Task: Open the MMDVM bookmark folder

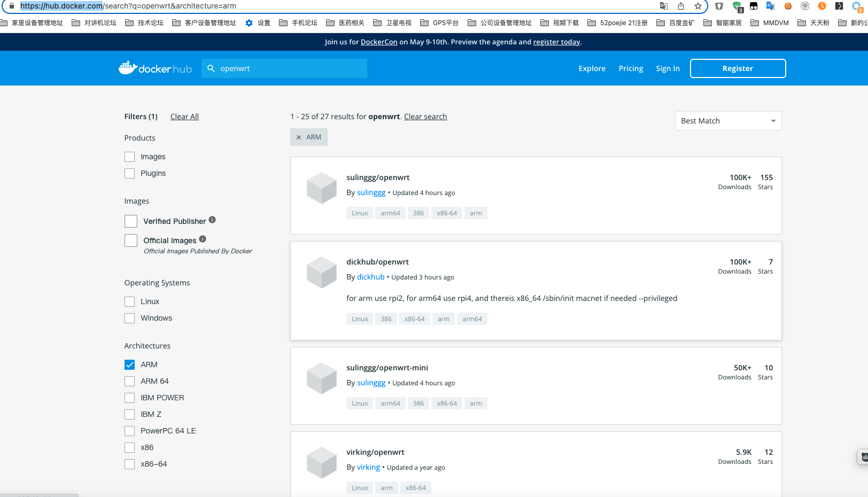Action: [x=770, y=23]
